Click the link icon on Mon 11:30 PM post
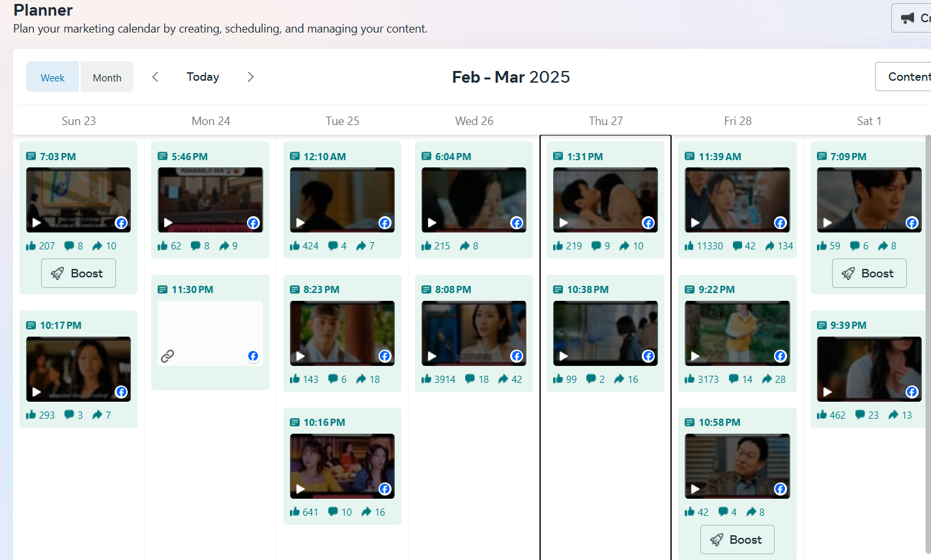Screen dimensions: 931x560 pos(167,356)
